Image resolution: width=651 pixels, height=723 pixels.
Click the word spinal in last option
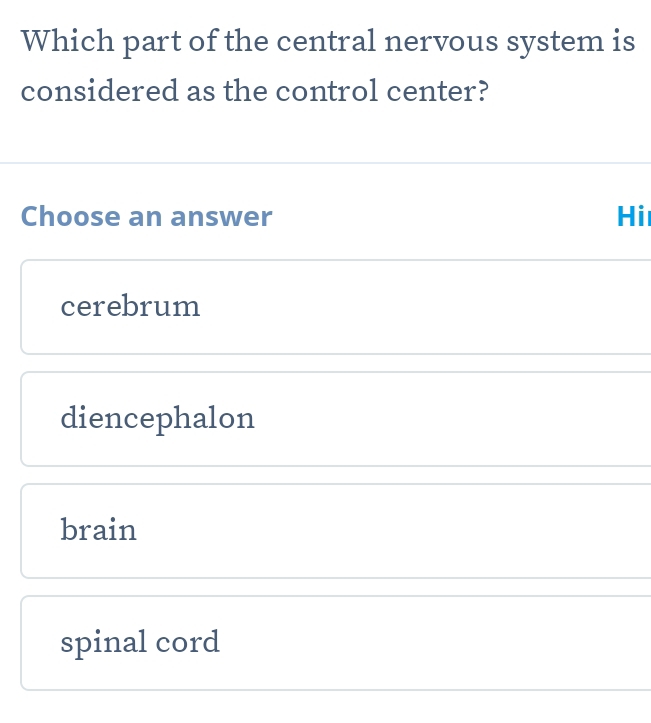[103, 642]
